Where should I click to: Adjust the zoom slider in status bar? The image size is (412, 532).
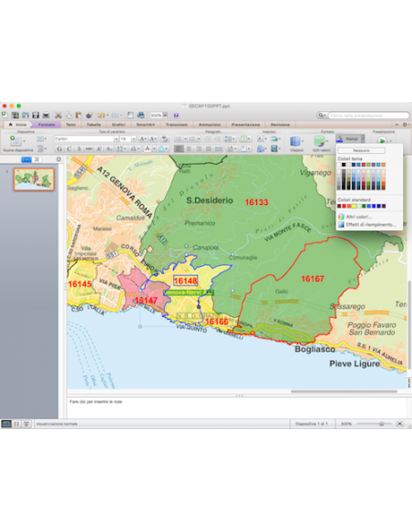coord(381,424)
